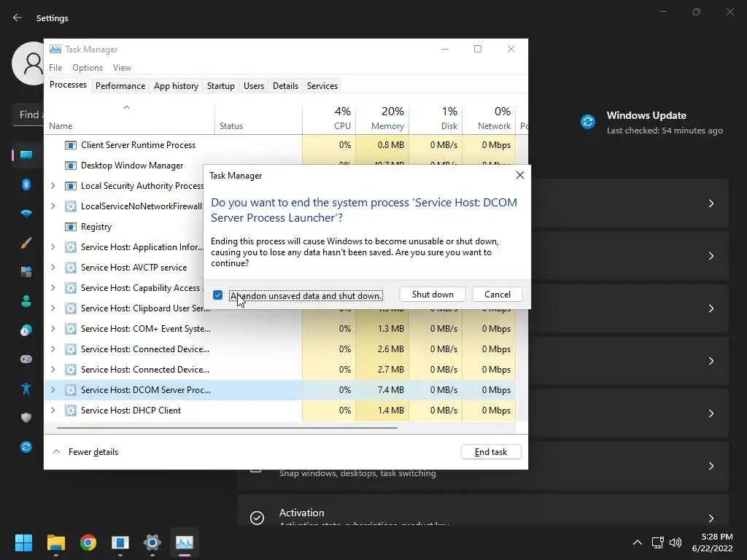
Task: Open Apps in Settings sidebar
Action: 26,272
